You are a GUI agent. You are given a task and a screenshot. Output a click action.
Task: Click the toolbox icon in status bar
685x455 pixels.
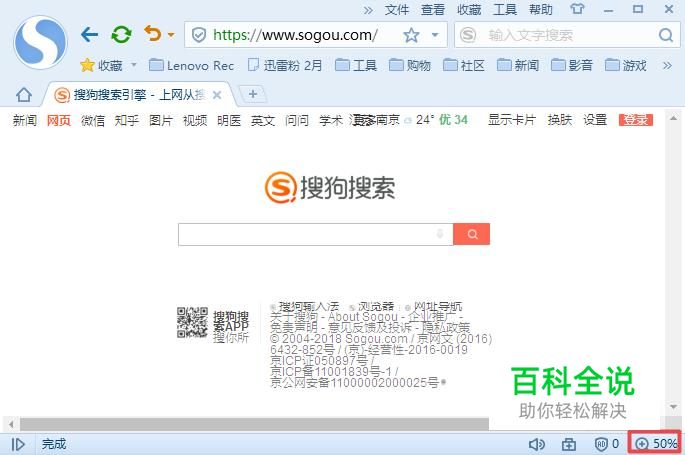pyautogui.click(x=568, y=445)
